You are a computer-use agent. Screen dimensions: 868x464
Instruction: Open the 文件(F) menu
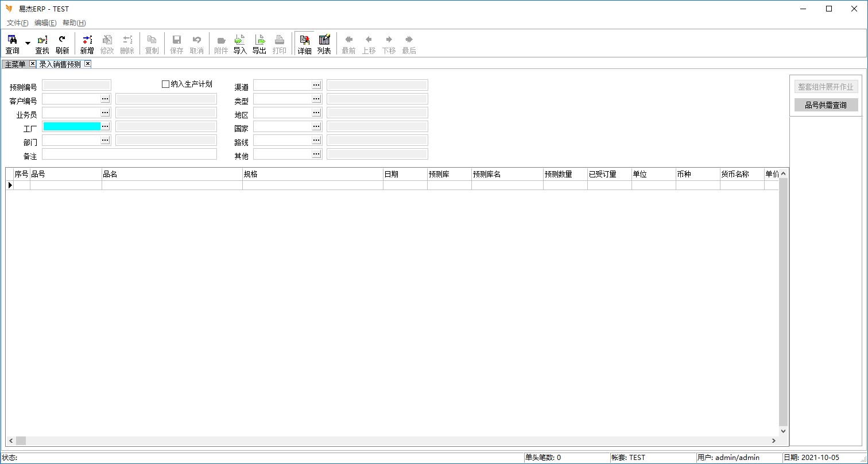click(17, 23)
